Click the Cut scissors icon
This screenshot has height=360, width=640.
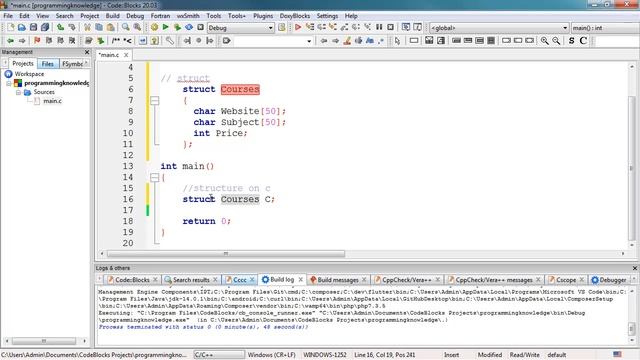87,27
